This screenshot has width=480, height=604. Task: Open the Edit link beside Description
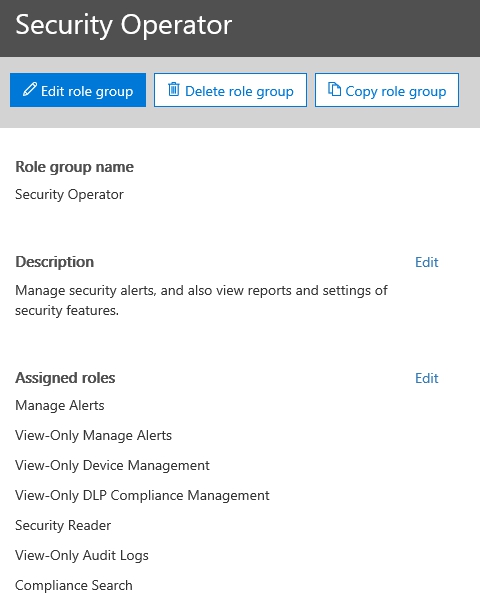pos(426,262)
